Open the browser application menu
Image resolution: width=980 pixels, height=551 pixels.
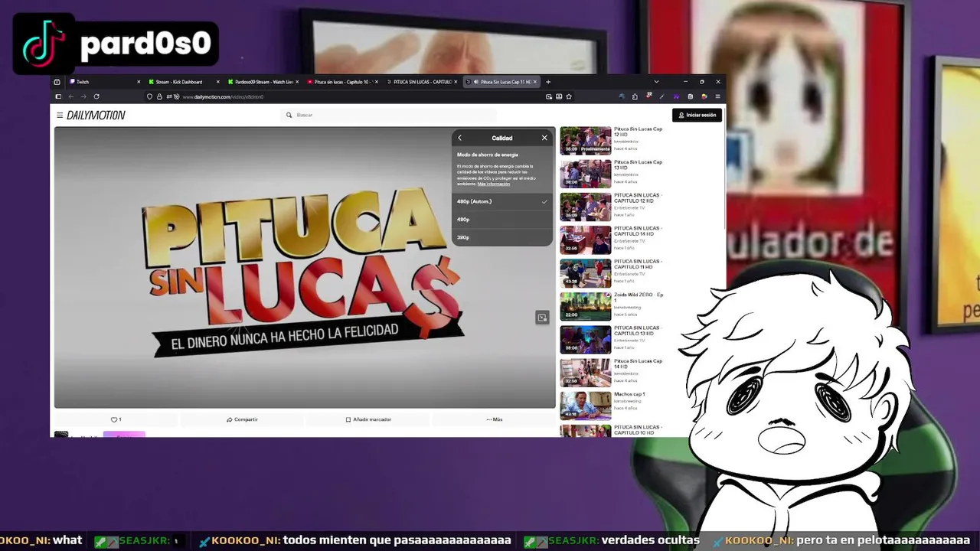[717, 96]
